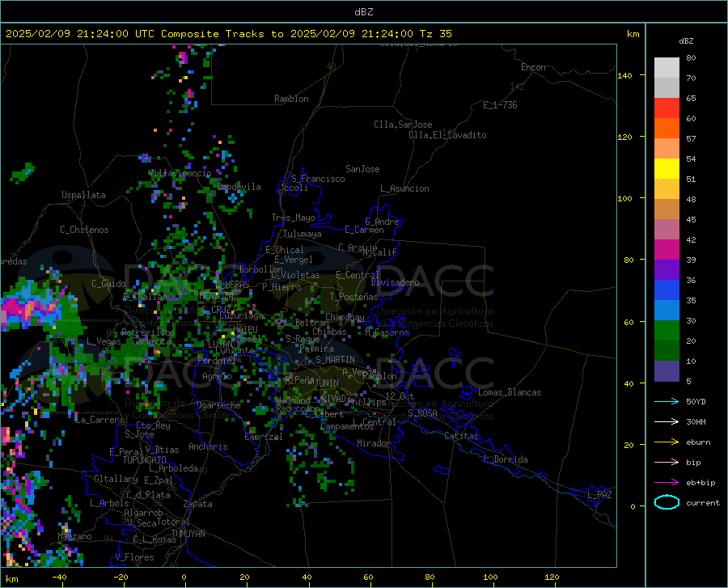
Task: Select the 60 dBZ orange color swatch
Action: coord(667,129)
